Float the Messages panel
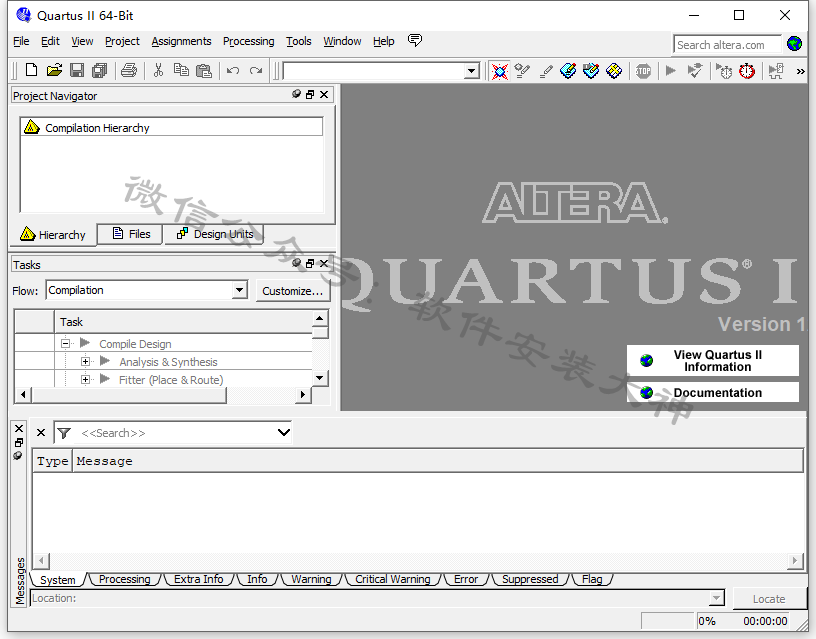This screenshot has width=816, height=639. point(19,442)
